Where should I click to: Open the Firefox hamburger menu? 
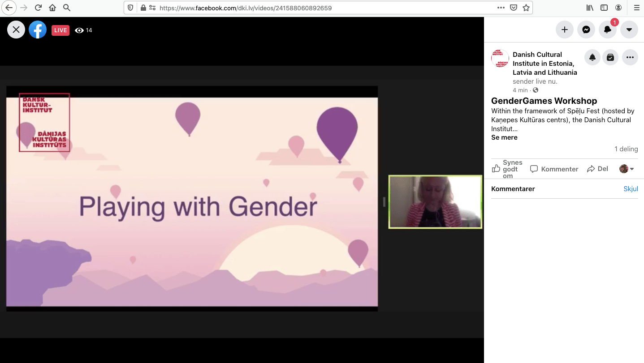pyautogui.click(x=636, y=8)
